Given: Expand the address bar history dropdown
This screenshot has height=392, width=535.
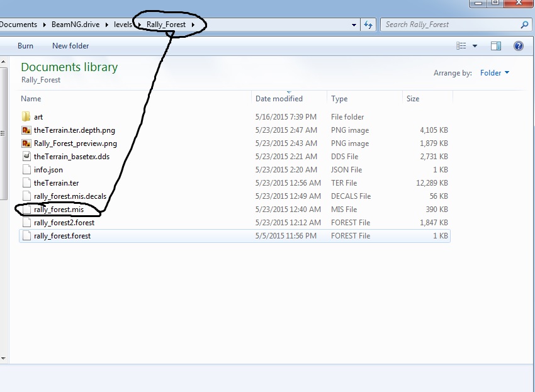Looking at the screenshot, I should (354, 25).
